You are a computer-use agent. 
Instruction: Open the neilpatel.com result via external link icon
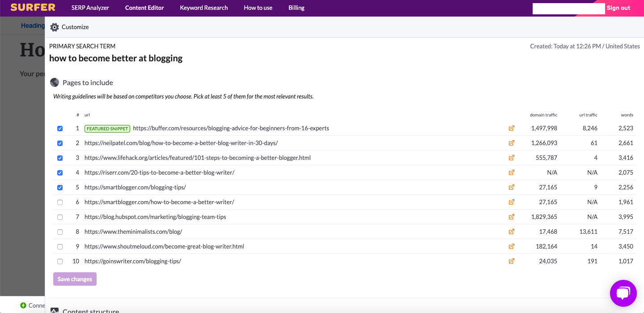(x=511, y=143)
